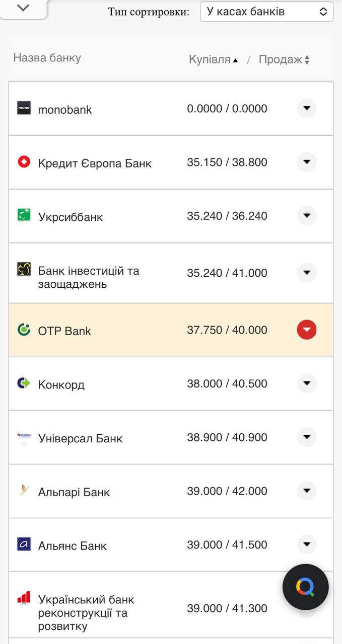Click the Банк інвестицій squirrel logo
The height and width of the screenshot is (644, 342).
pos(24,273)
